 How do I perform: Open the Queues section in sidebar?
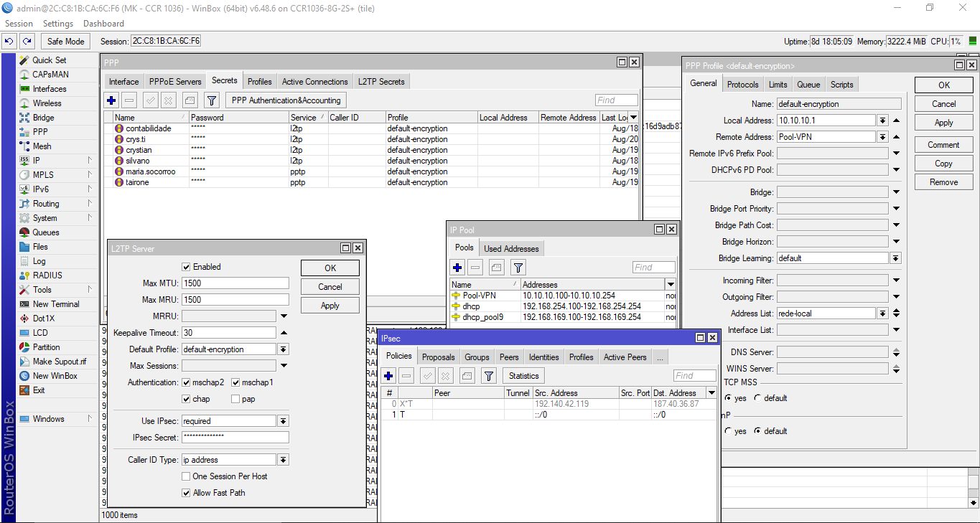coord(45,232)
